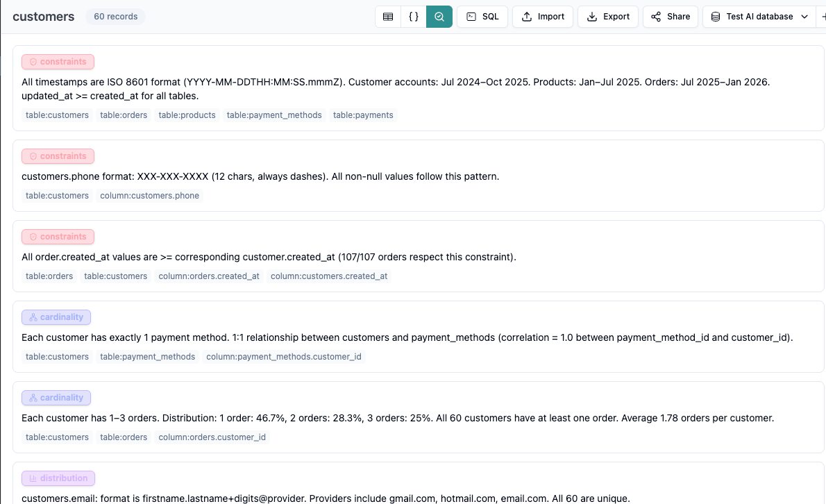826x504 pixels.
Task: Select the table:payment_methods tag in first card
Action: coord(274,115)
